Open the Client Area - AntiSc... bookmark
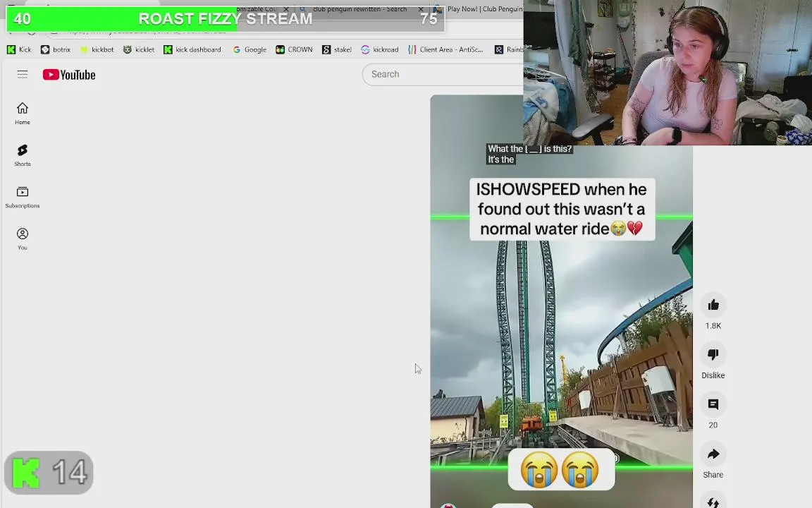The height and width of the screenshot is (508, 812). coord(445,50)
